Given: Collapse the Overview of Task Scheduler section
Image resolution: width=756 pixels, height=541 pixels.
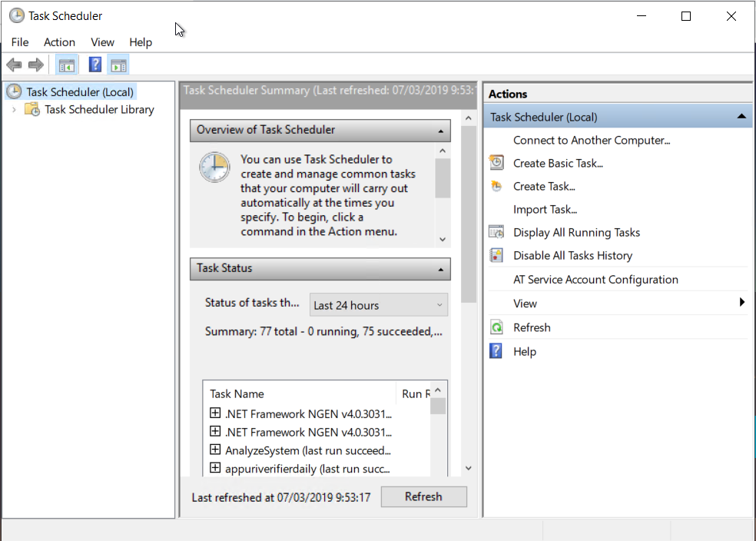Looking at the screenshot, I should pos(441,131).
